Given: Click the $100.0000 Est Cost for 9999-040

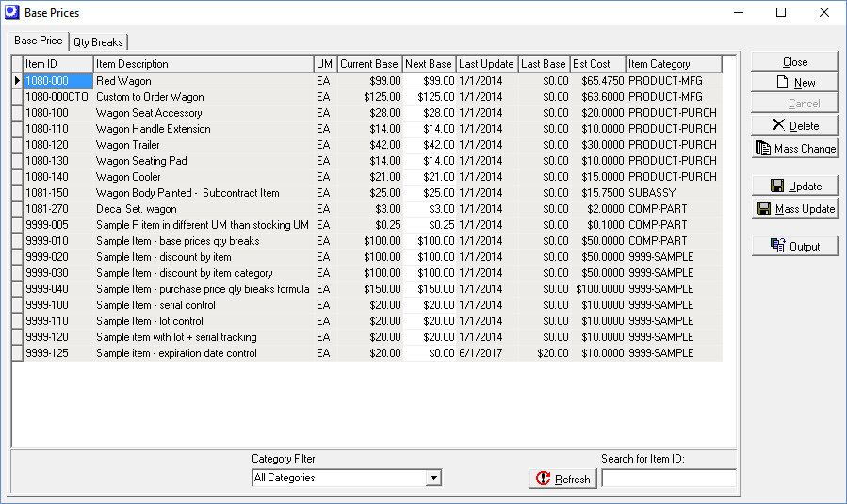Looking at the screenshot, I should click(x=600, y=289).
